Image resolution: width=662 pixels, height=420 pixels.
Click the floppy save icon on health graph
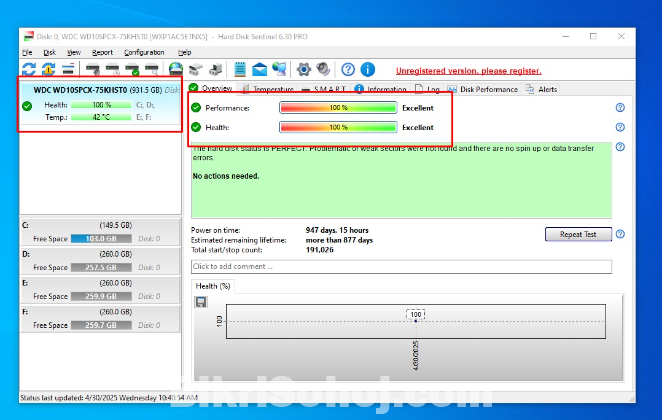tap(201, 302)
